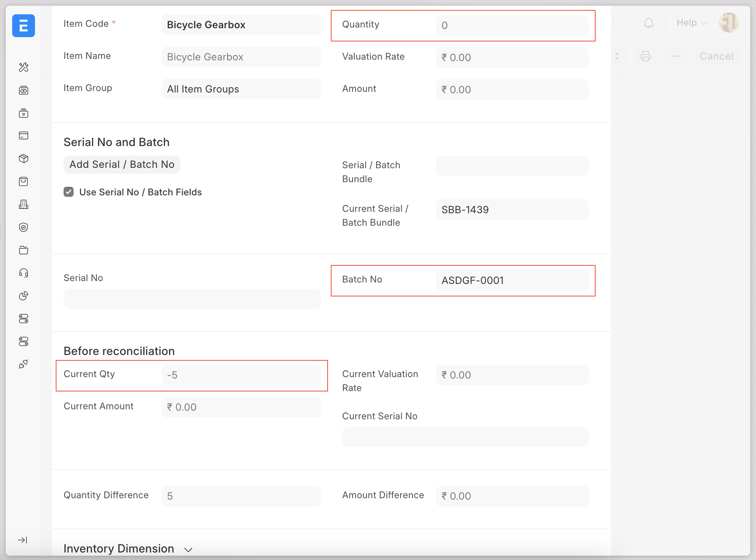Open the user avatar menu

coord(728,23)
